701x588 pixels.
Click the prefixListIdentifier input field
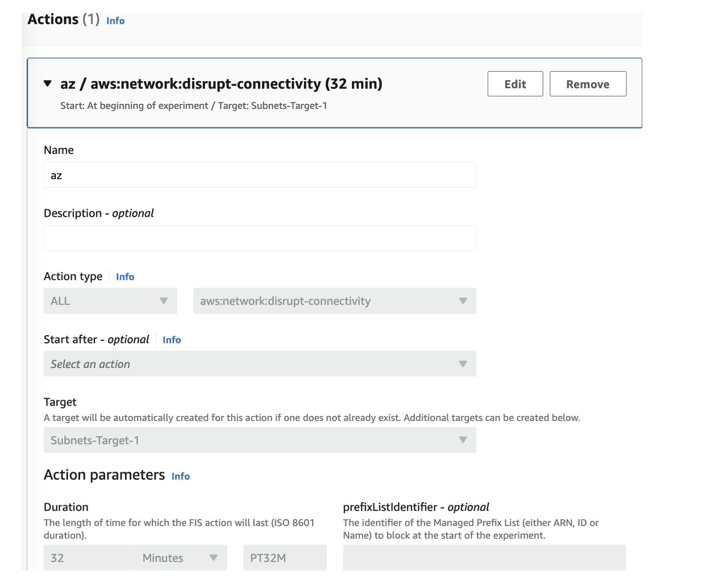click(484, 558)
